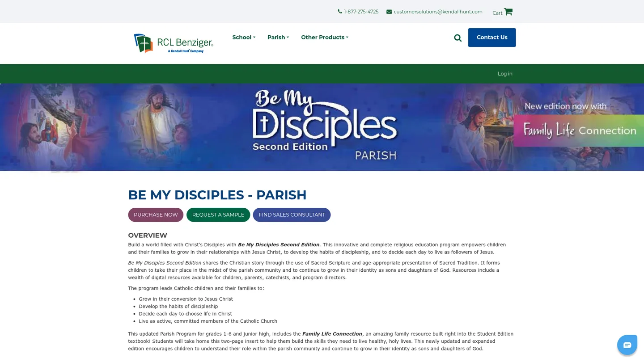Click the envelope icon beside the email address
The image size is (644, 362).
389,12
